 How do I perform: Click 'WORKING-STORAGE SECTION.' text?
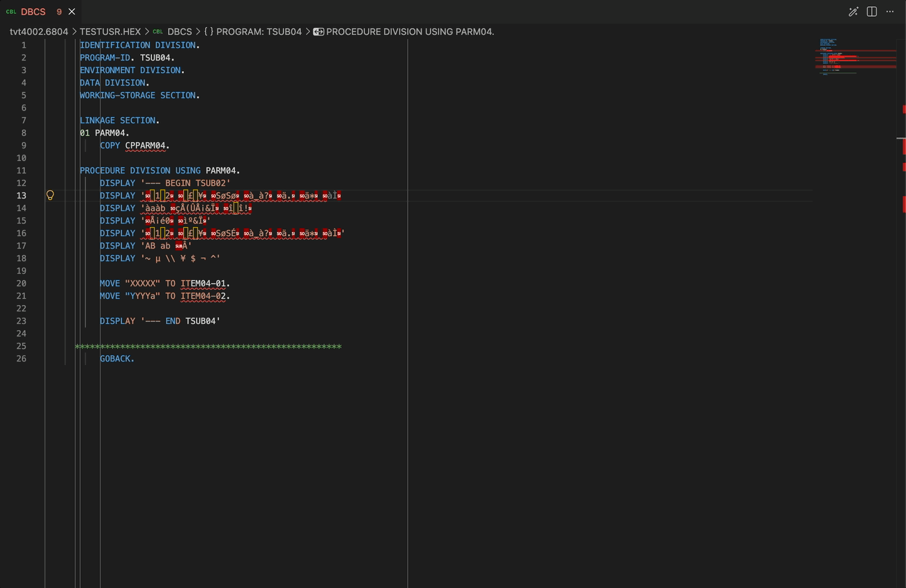140,95
